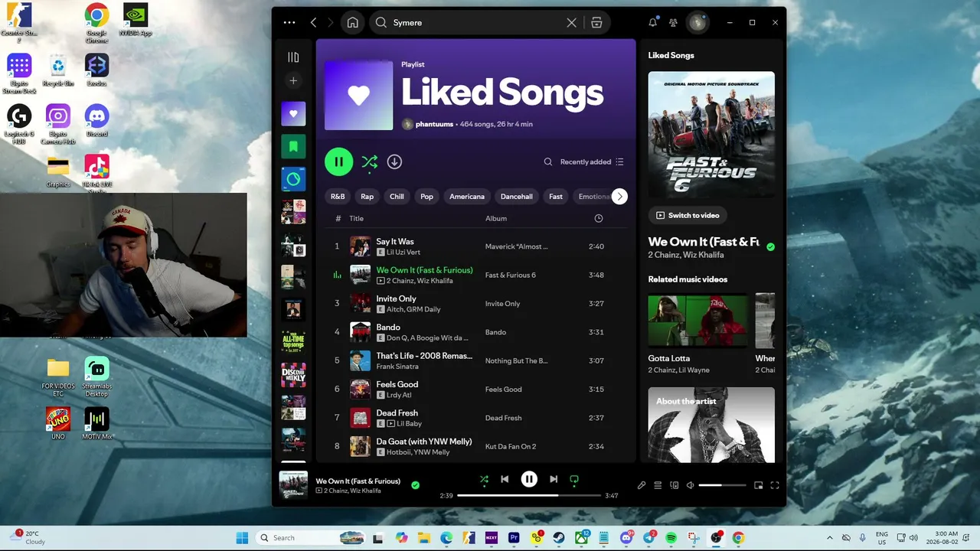Image resolution: width=980 pixels, height=551 pixels.
Task: Select the song Say It Was
Action: click(395, 242)
